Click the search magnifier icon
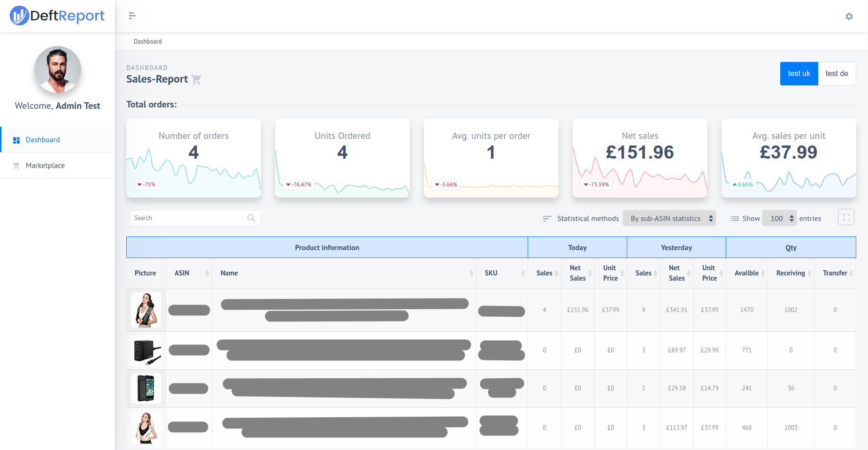The image size is (868, 450). tap(251, 218)
